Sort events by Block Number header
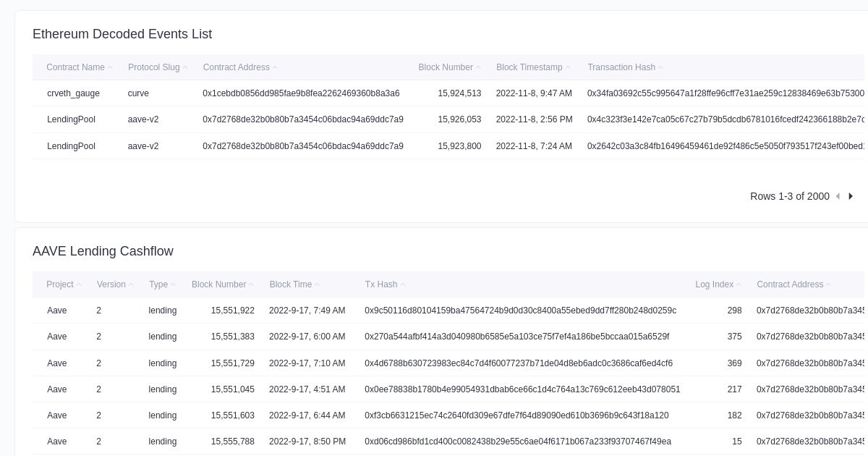 click(446, 67)
